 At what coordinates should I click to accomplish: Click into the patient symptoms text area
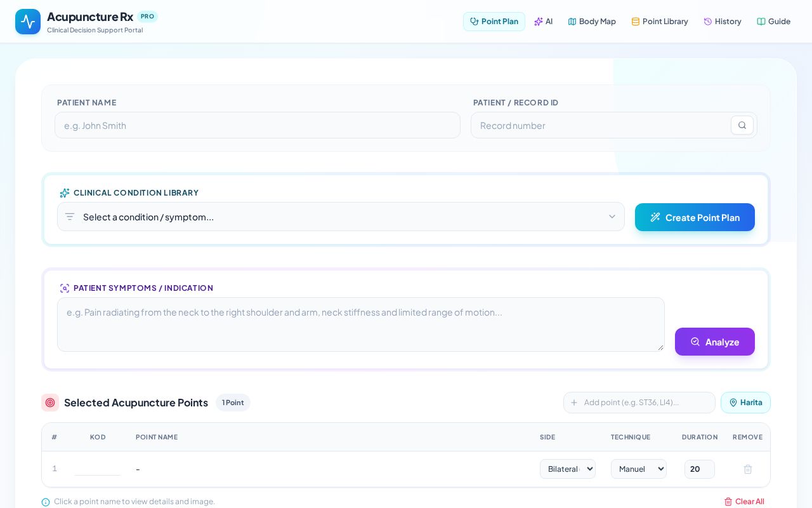pyautogui.click(x=361, y=324)
